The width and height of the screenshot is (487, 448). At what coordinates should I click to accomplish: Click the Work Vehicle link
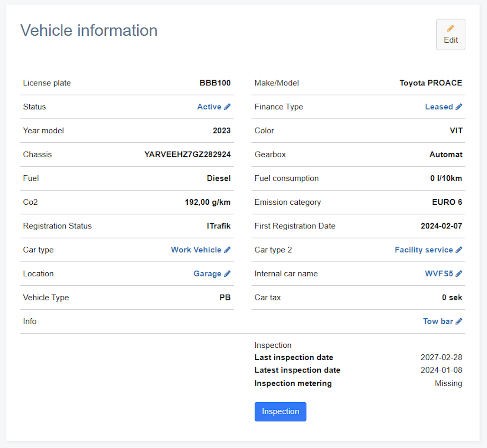click(x=196, y=250)
